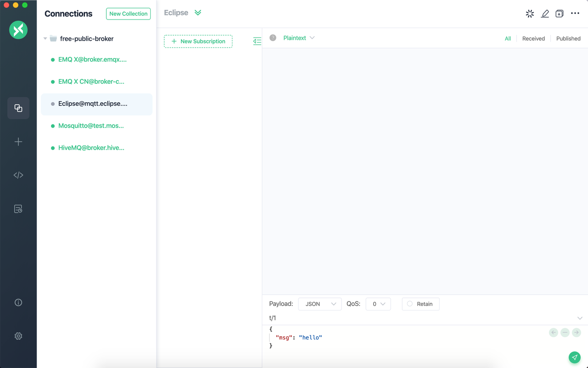Collapse the subscriptions list panel icon
Viewport: 588px width, 368px height.
point(257,41)
